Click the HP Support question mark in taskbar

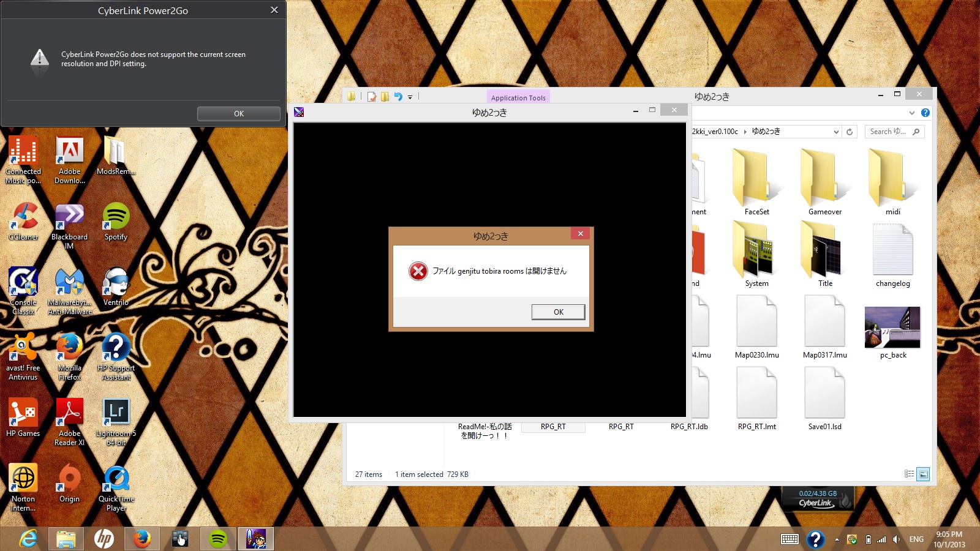[x=815, y=539]
